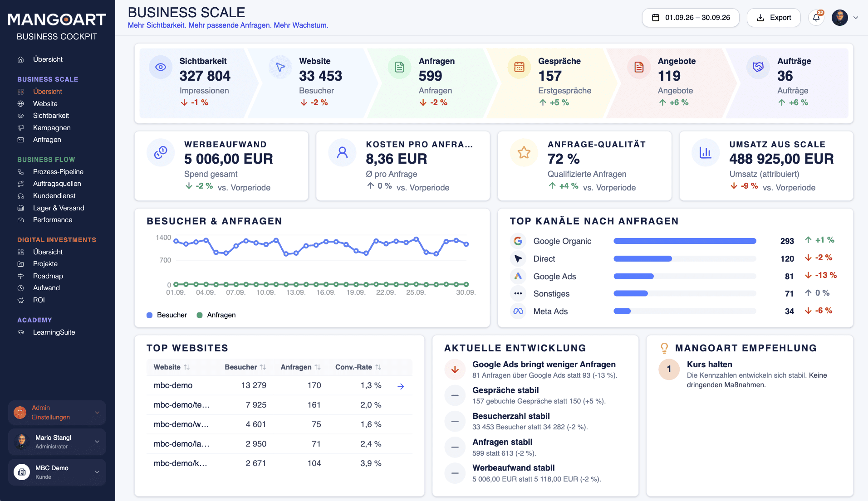Go to Roadmap under Digital Investments

click(48, 276)
